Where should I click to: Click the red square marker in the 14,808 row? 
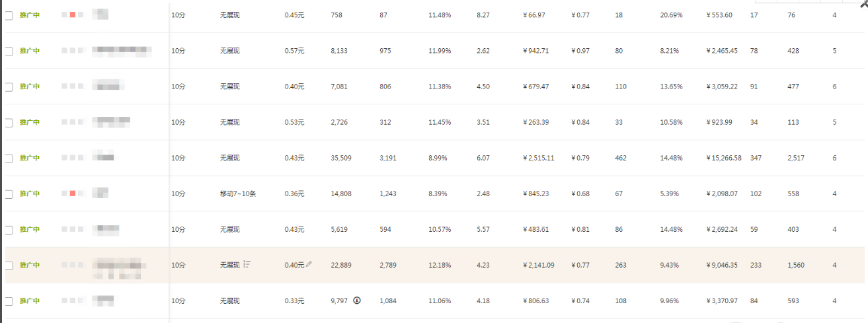pos(73,193)
